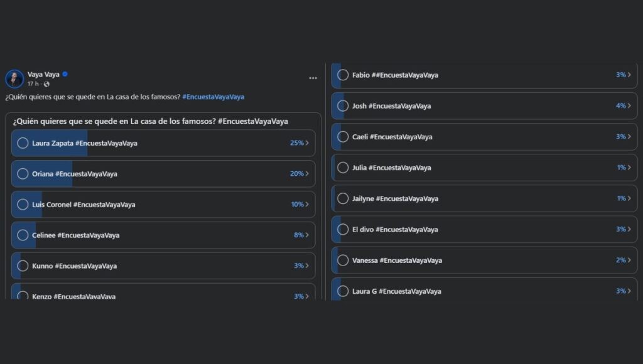This screenshot has height=364, width=643.
Task: Expand voters chevron for Laura Zapata 25%
Action: 307,143
